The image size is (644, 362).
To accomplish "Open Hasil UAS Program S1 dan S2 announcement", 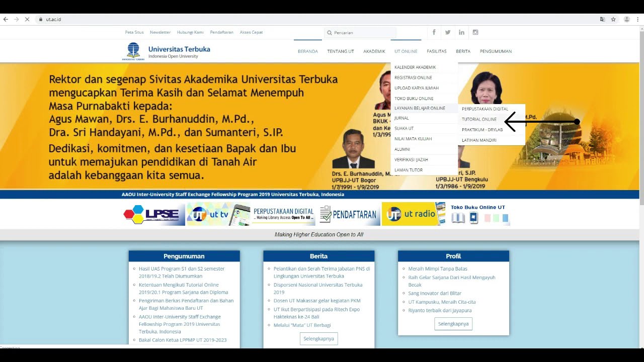I will click(x=182, y=273).
